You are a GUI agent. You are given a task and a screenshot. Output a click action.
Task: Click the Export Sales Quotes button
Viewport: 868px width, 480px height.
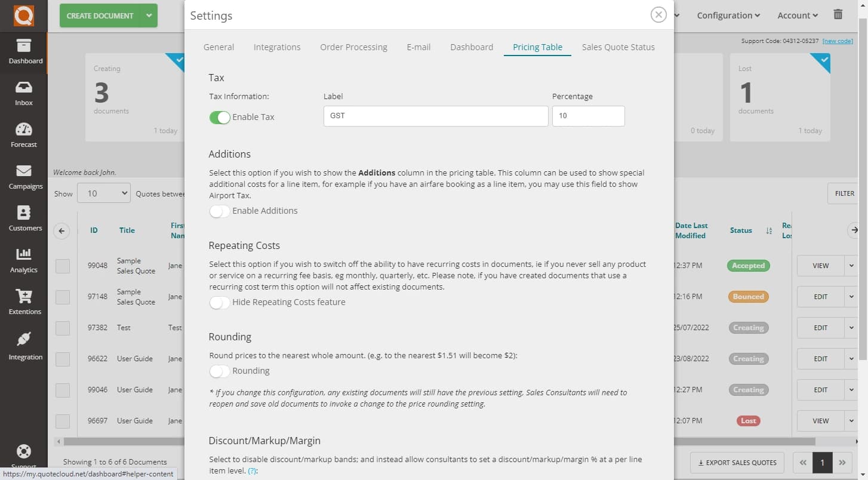click(x=737, y=463)
